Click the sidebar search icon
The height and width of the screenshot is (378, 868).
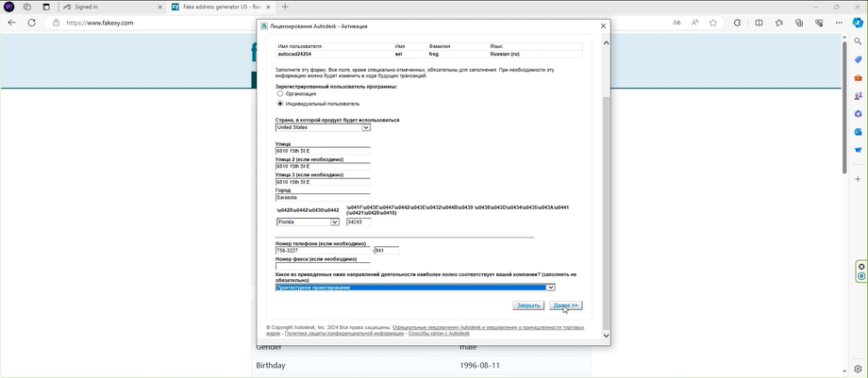click(858, 41)
